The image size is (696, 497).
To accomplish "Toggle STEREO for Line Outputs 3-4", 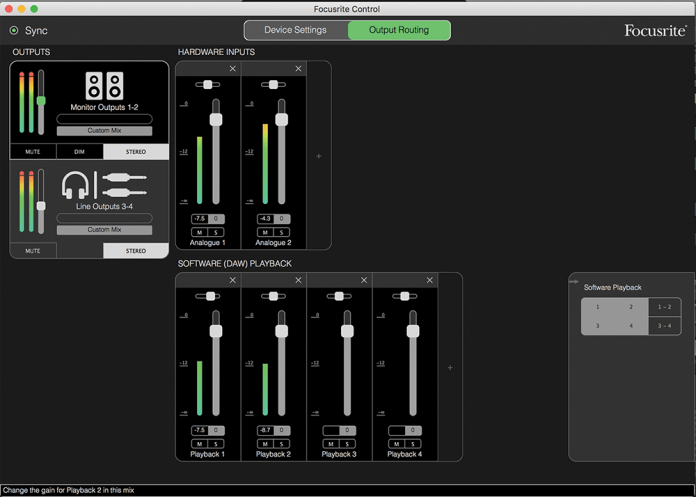I will click(136, 251).
